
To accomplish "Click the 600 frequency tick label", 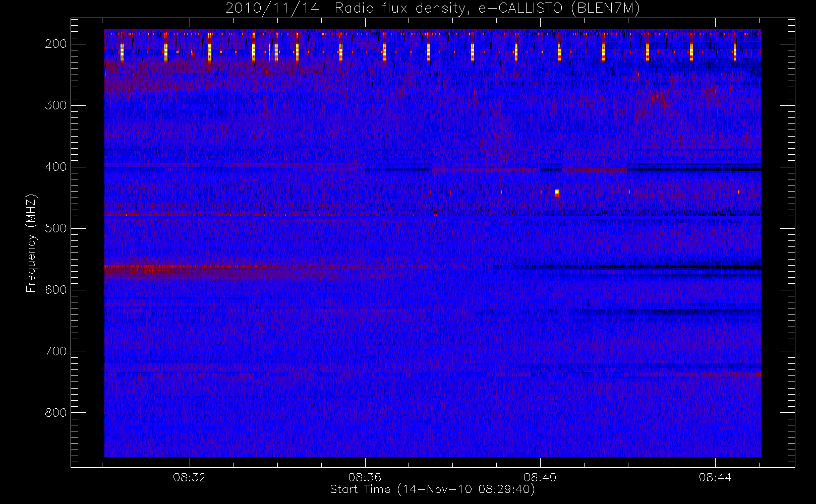I will pos(55,290).
